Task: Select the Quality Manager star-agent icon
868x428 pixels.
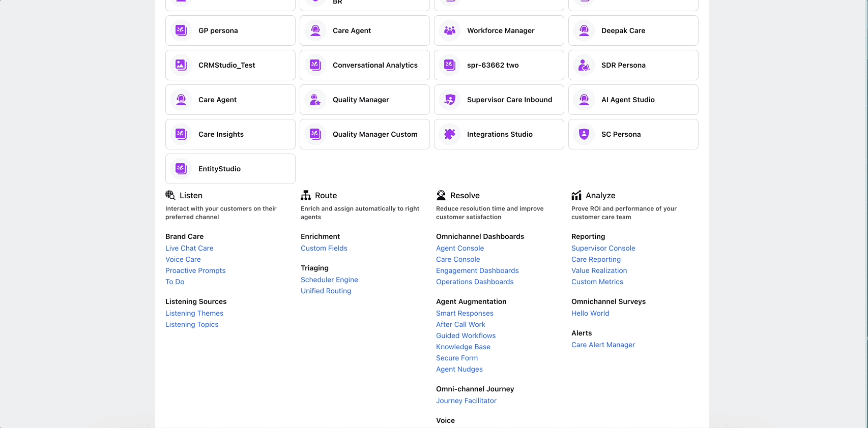Action: coord(315,100)
